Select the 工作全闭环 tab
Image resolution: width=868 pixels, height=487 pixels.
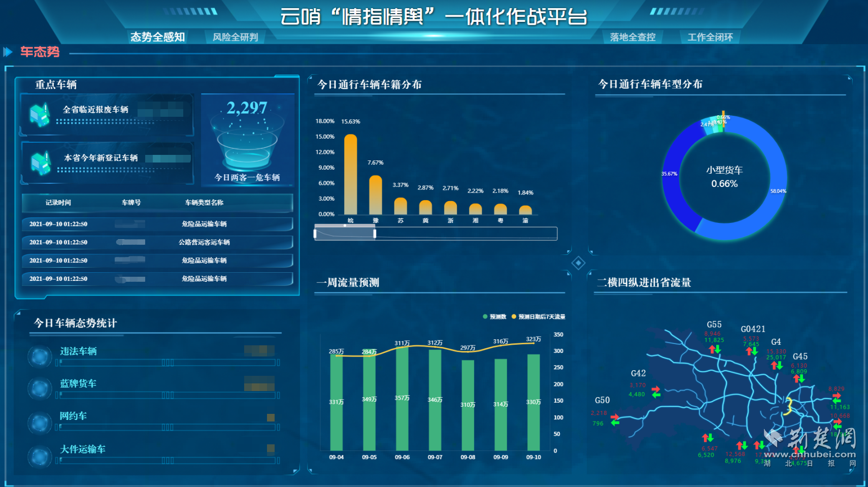710,37
